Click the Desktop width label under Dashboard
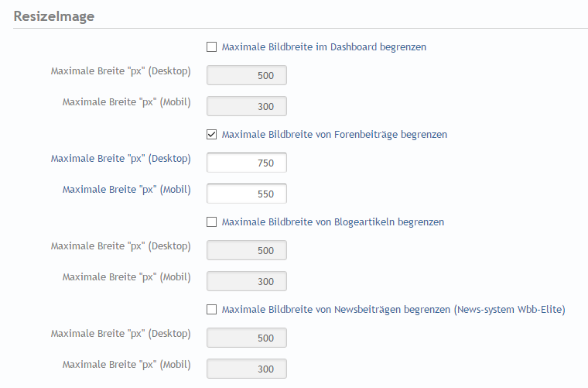 pos(121,71)
